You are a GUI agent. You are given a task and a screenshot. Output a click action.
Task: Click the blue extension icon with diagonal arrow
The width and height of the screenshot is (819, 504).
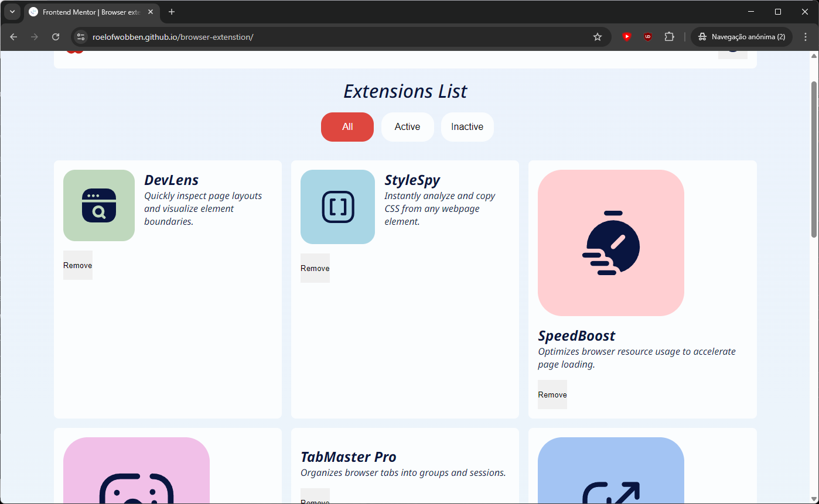coord(611,471)
